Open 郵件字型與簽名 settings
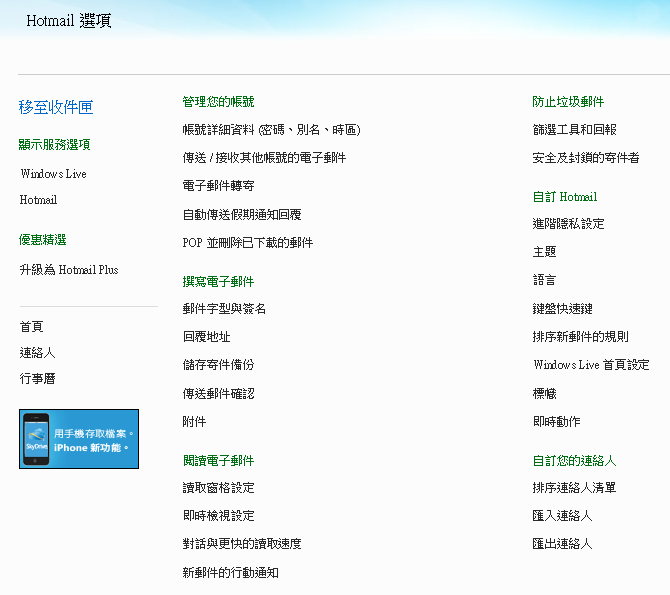The image size is (670, 595). click(x=224, y=309)
